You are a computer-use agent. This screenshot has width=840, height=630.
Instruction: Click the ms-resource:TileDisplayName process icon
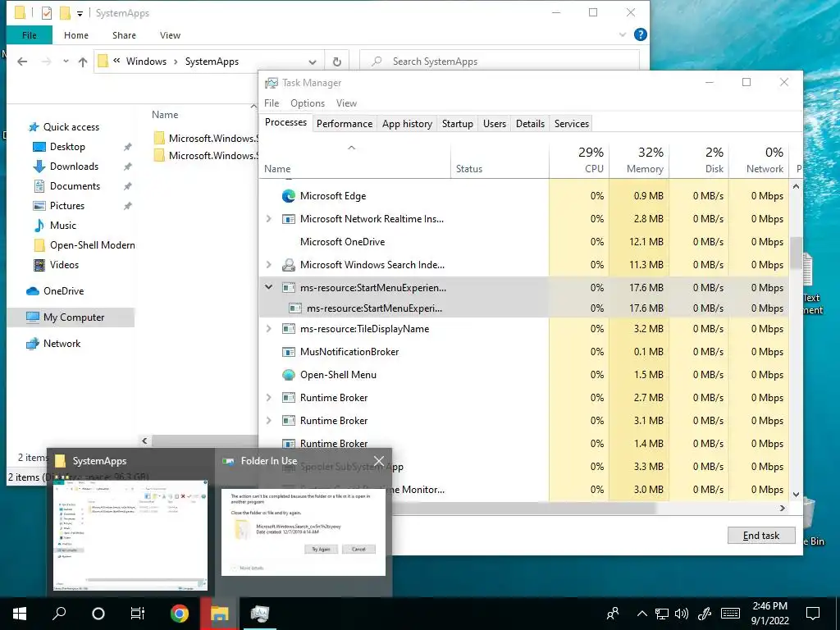[x=289, y=329]
